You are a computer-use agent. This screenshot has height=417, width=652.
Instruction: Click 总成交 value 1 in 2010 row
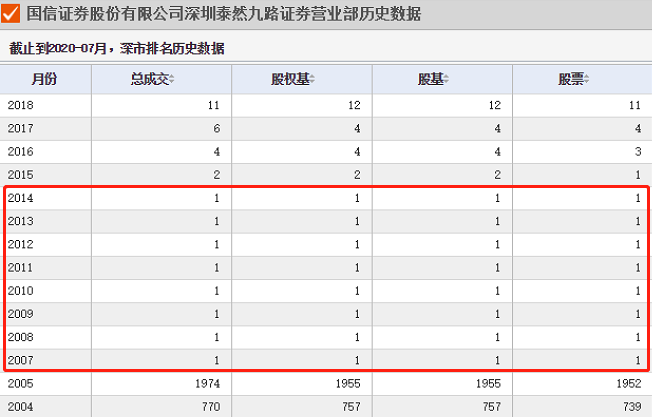217,291
